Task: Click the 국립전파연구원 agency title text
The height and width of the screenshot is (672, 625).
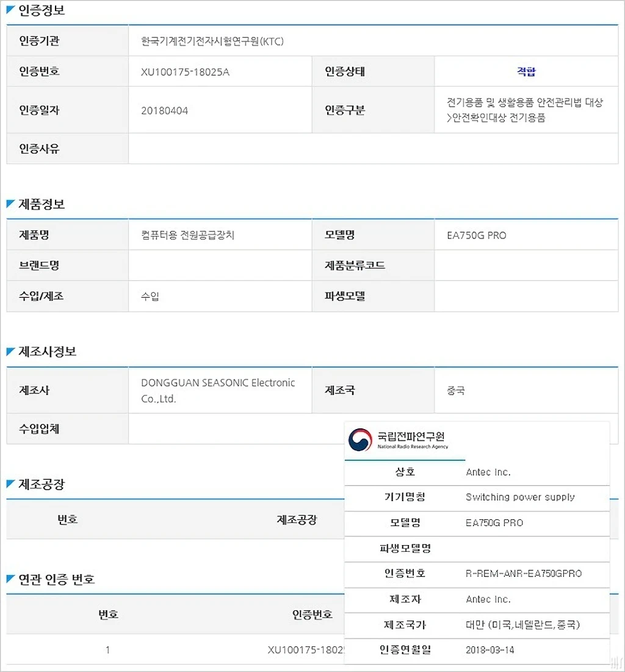Action: pyautogui.click(x=411, y=437)
